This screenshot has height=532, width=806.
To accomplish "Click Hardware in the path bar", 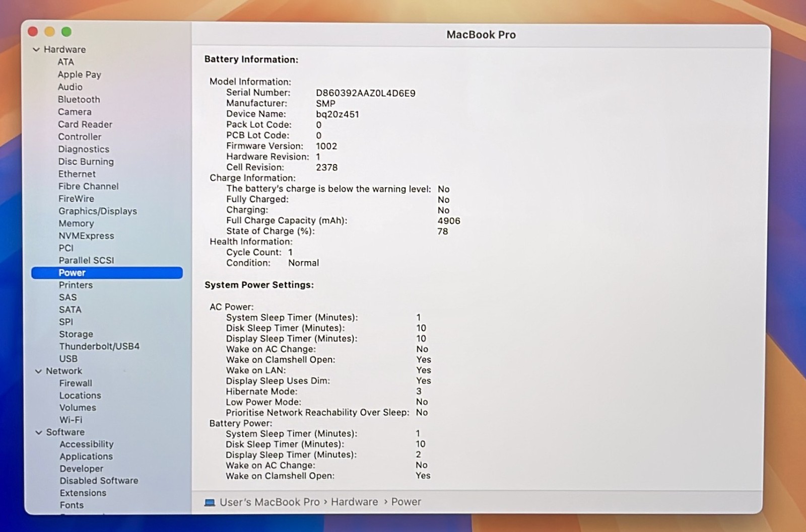I will coord(354,502).
